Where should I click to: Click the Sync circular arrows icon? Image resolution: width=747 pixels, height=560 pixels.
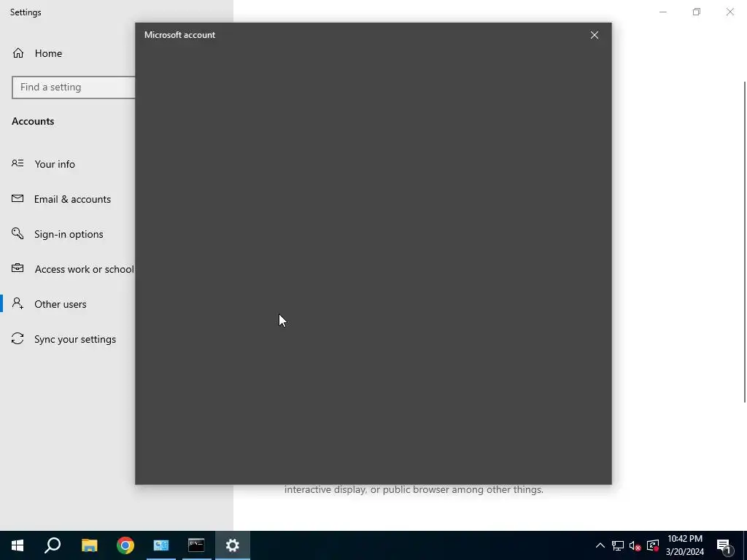point(18,338)
